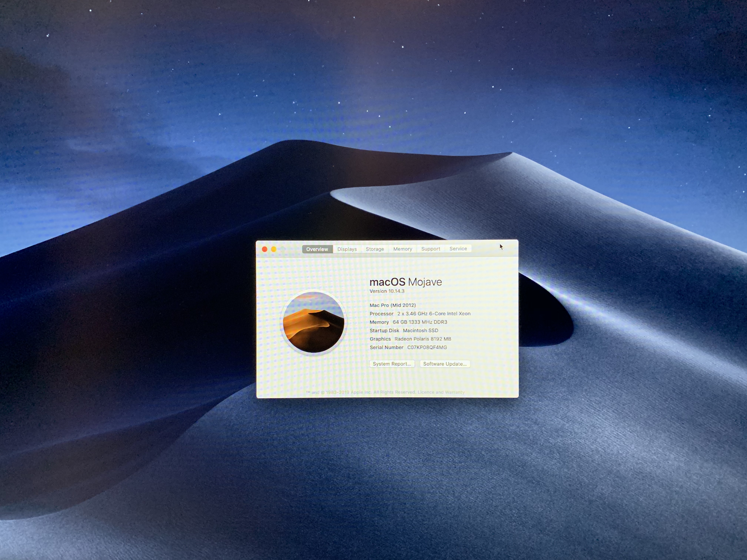Click the serial number C07KP08QF4MG
Image resolution: width=747 pixels, height=560 pixels.
pos(427,347)
